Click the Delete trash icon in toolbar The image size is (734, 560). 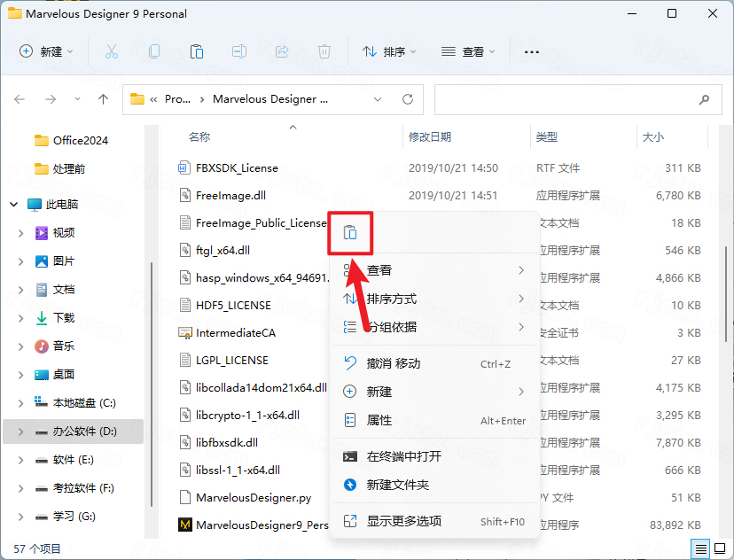coord(324,51)
